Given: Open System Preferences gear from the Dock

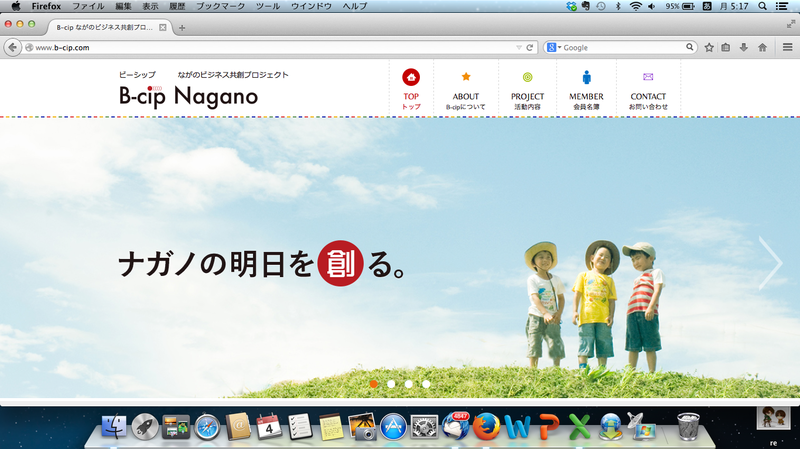Looking at the screenshot, I should pos(424,427).
